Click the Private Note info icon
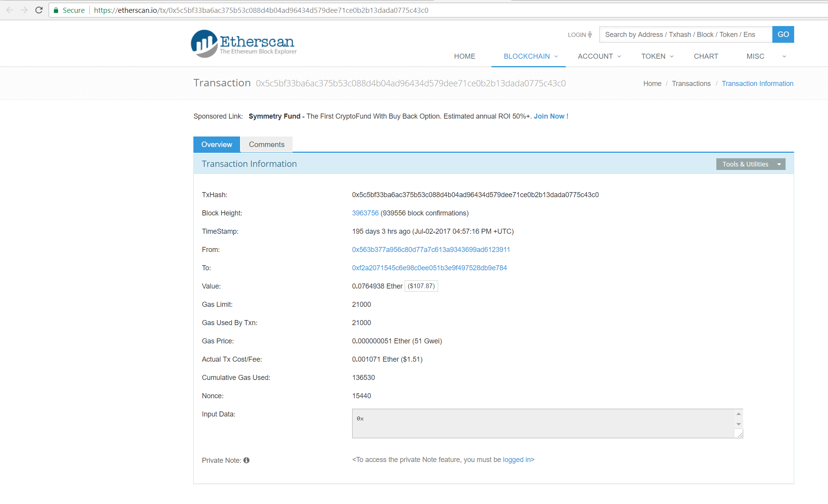The width and height of the screenshot is (828, 504). pyautogui.click(x=246, y=460)
